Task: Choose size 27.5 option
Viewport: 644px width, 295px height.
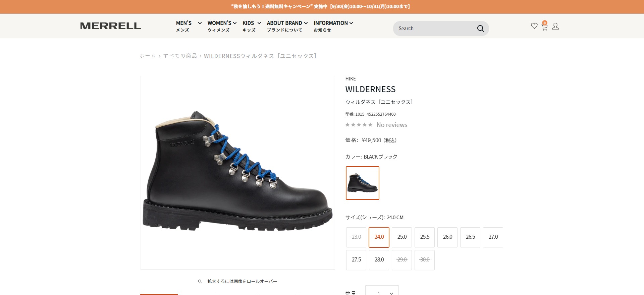Action: click(x=356, y=260)
